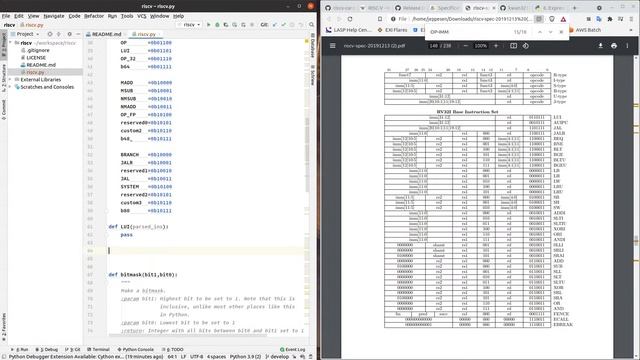Go to previous find-in-page match
This screenshot has width=640, height=360.
point(540,32)
